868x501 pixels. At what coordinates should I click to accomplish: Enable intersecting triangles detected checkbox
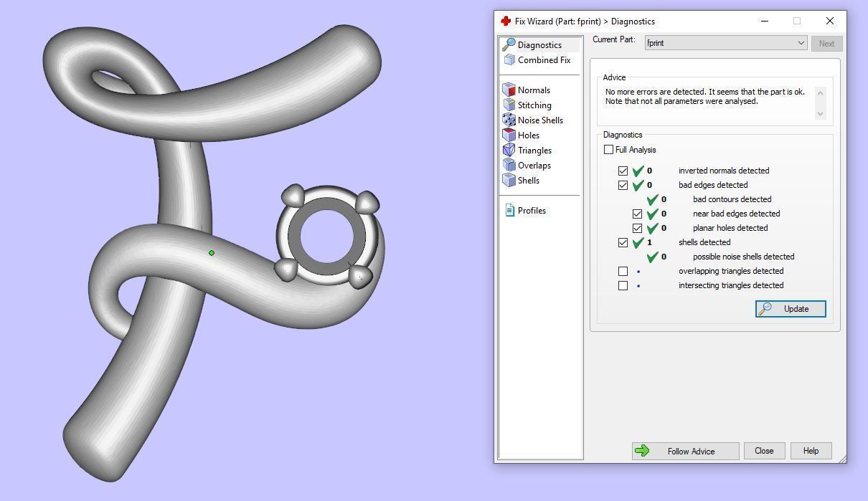tap(623, 285)
